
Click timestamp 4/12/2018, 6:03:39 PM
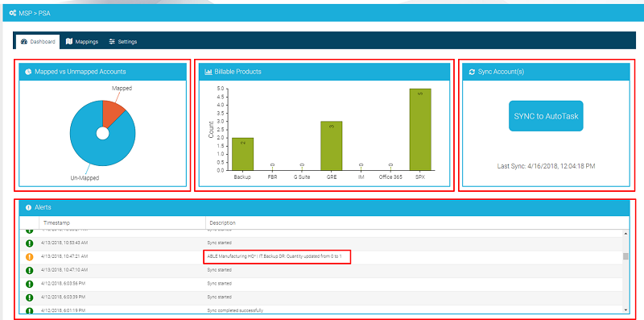point(64,297)
